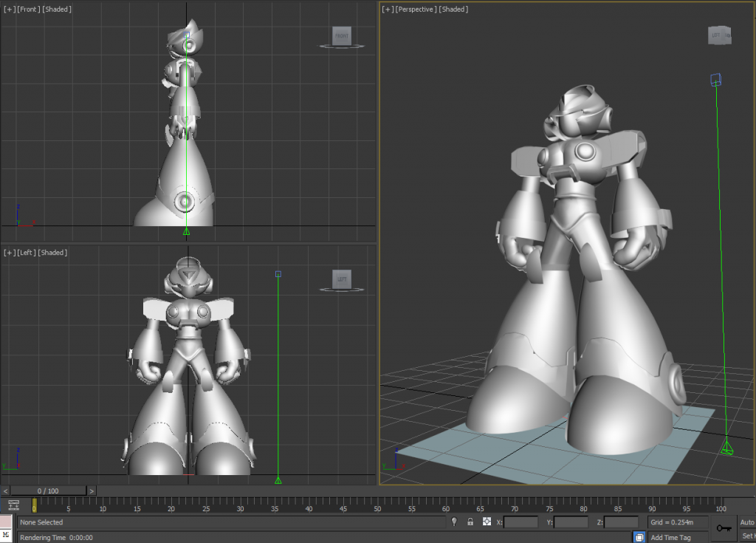Screen dimensions: 756x543
Task: Open the Mini Curve Editor icon
Action: [x=13, y=505]
